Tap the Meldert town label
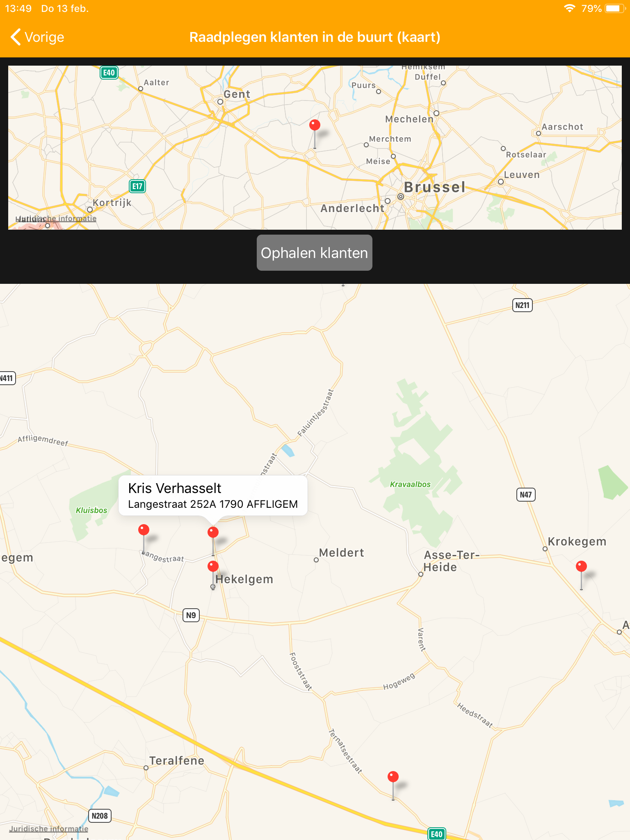 coord(341,552)
